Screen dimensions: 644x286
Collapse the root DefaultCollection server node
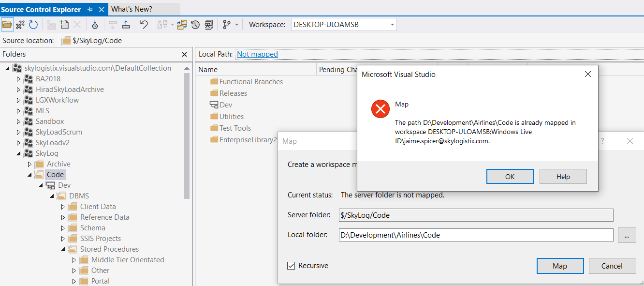8,68
